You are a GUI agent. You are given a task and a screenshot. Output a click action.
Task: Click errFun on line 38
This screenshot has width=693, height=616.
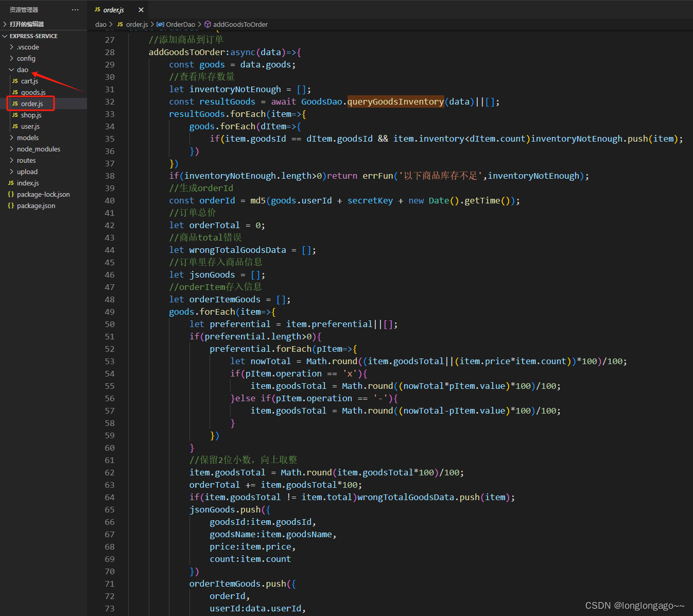tap(378, 176)
